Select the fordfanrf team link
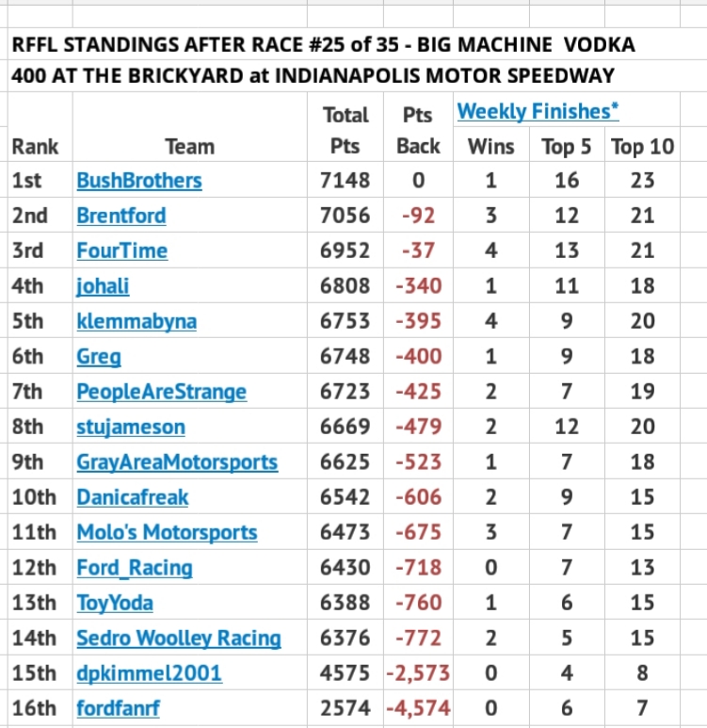The width and height of the screenshot is (707, 728). coord(121,709)
